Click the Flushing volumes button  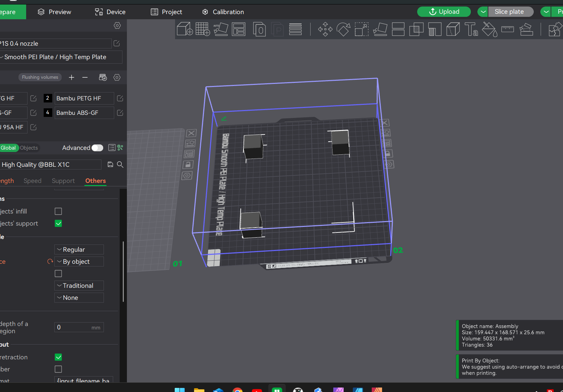(x=40, y=77)
